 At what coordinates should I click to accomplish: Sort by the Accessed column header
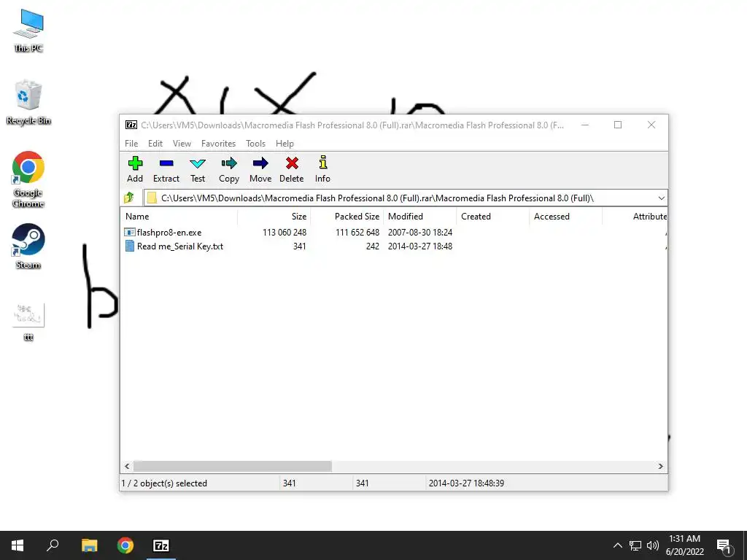pyautogui.click(x=565, y=216)
